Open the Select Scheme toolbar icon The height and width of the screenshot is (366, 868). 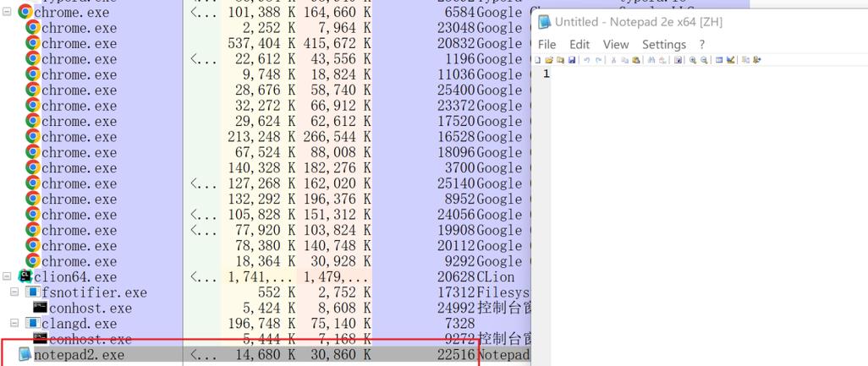pos(719,60)
